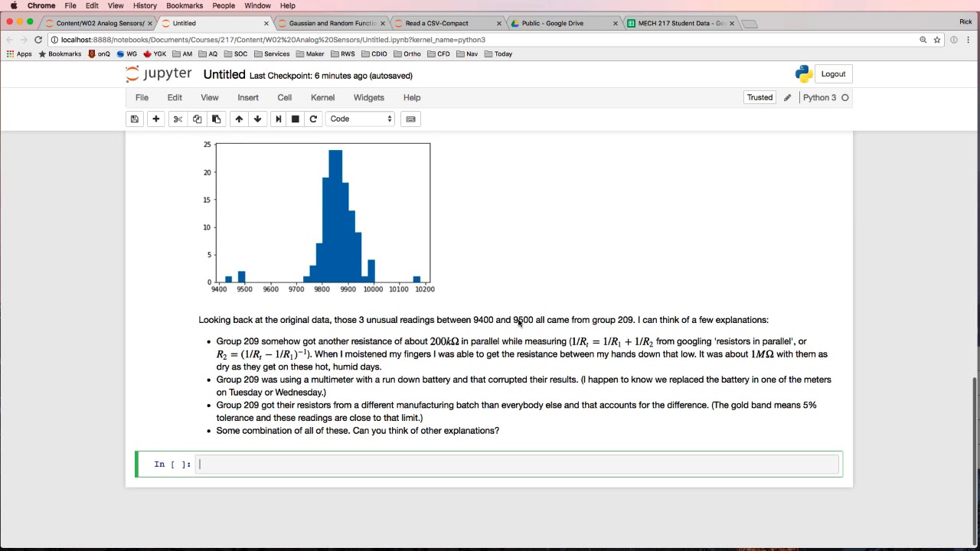Open the Apps shortcut in bookmarks bar
980x551 pixels.
click(x=19, y=54)
